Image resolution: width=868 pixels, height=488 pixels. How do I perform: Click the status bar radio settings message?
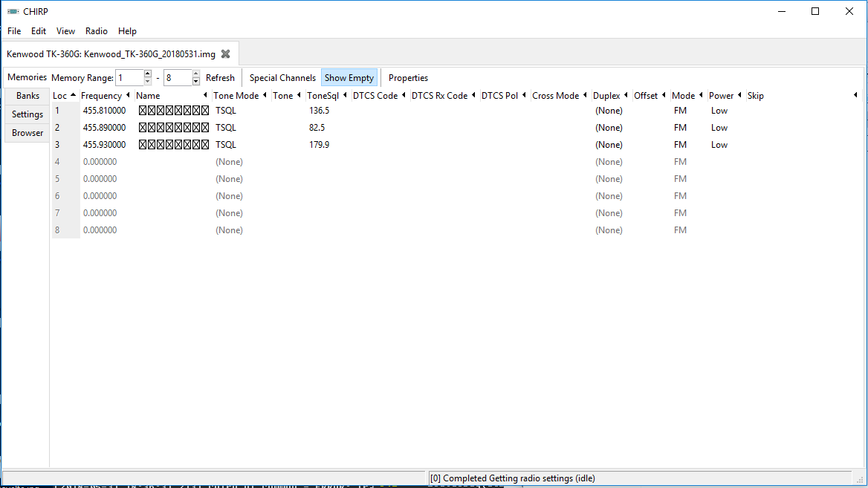click(512, 478)
